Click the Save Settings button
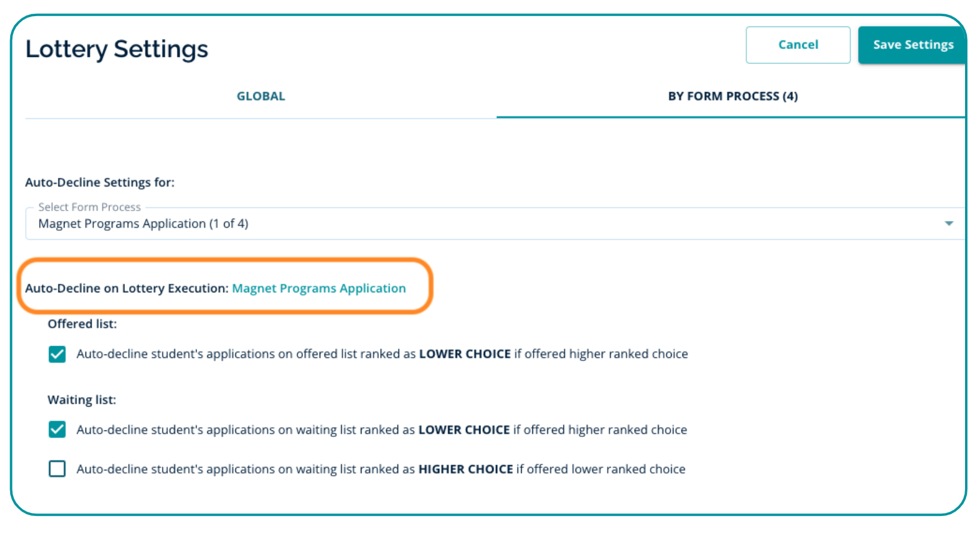The width and height of the screenshot is (980, 538). click(x=912, y=45)
